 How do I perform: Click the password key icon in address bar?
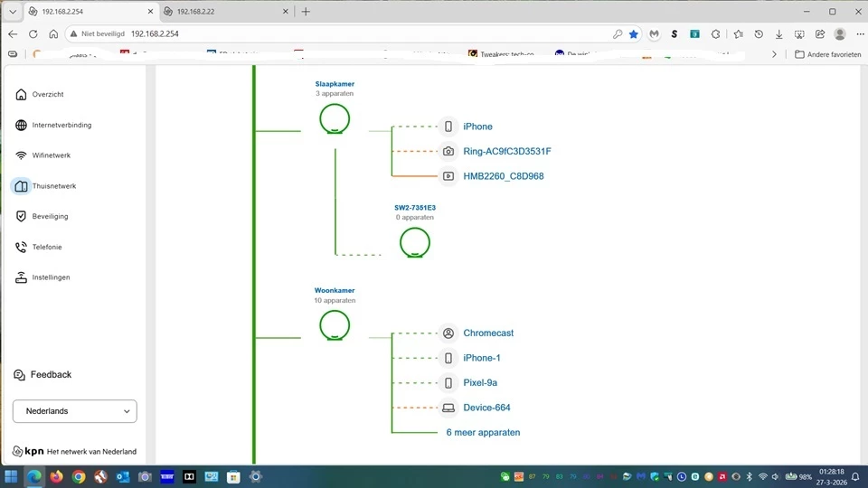pos(618,34)
